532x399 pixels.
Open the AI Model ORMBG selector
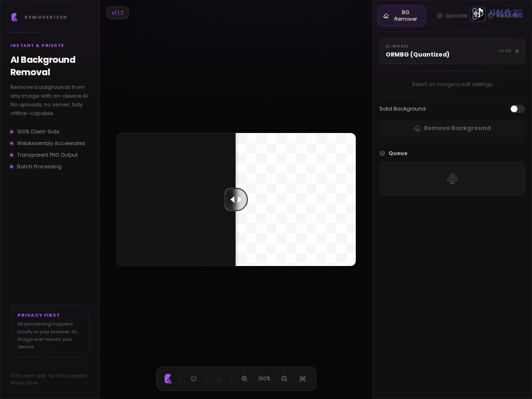(x=452, y=51)
